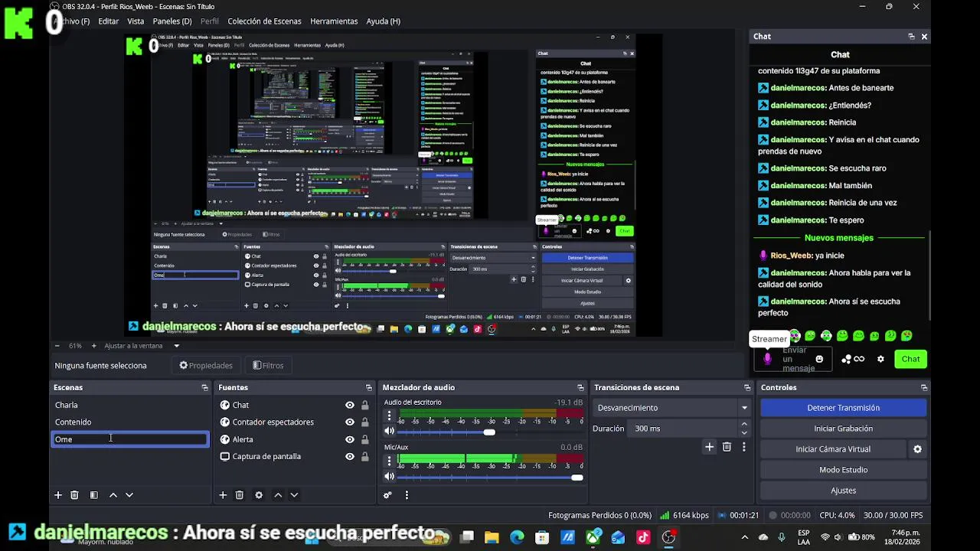Move source up in Fuentes toolbar

[x=278, y=495]
